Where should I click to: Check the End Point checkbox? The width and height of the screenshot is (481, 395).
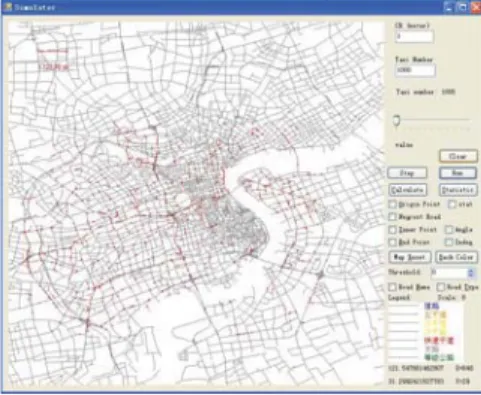coord(393,242)
